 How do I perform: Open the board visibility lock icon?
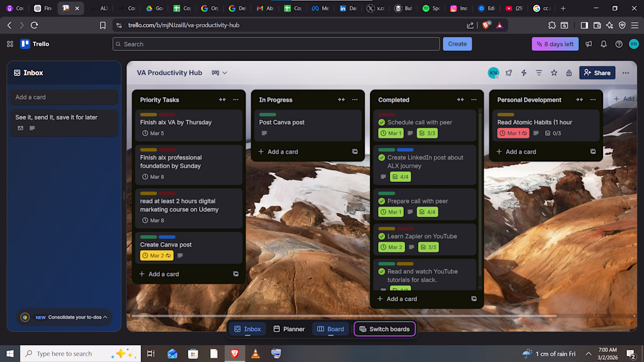[x=569, y=73]
